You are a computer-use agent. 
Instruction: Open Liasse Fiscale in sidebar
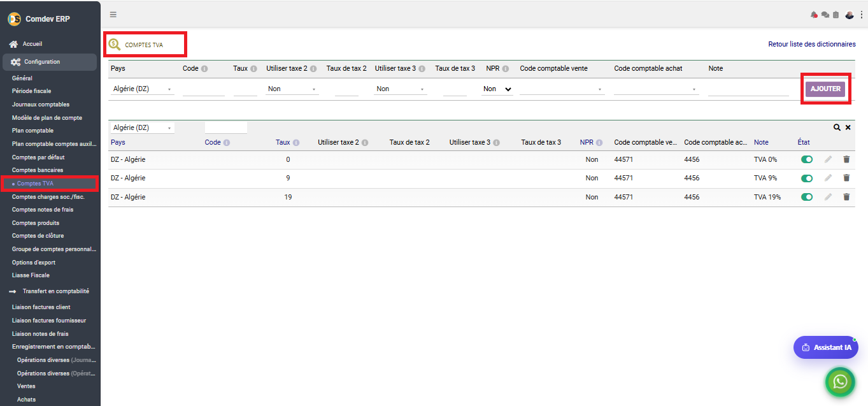tap(31, 275)
